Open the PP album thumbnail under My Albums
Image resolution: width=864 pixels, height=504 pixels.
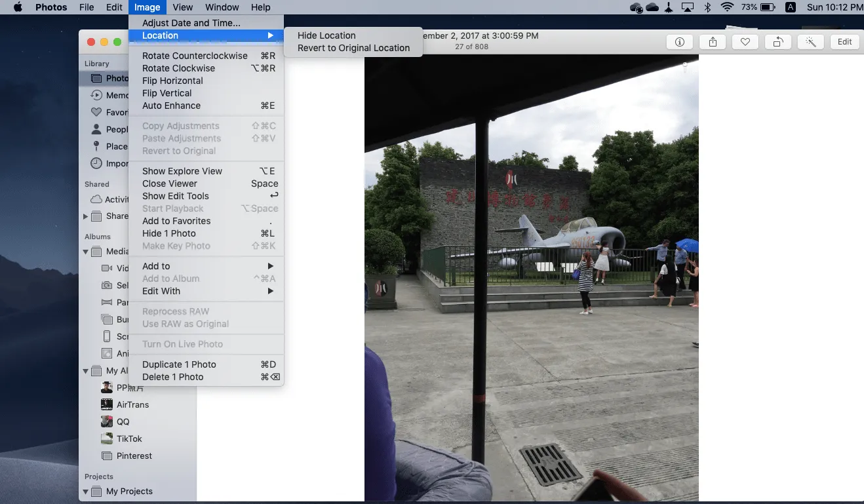pos(107,387)
